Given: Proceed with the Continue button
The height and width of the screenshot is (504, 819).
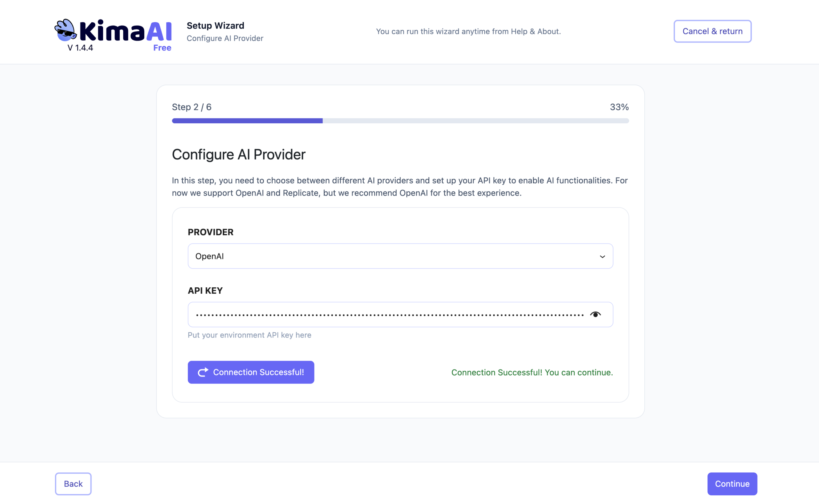Looking at the screenshot, I should tap(732, 484).
